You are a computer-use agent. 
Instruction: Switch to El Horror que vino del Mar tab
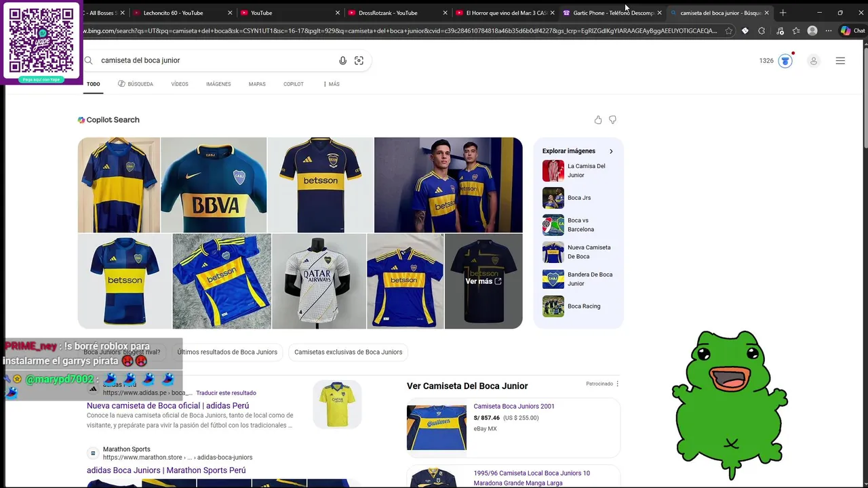pos(505,13)
